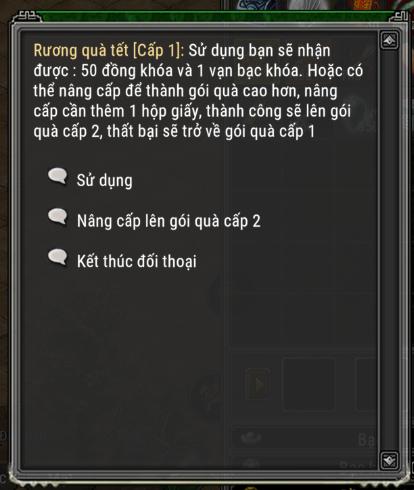
Task: Click the dimmed empty item slot behind the dialog
Action: 308,384
